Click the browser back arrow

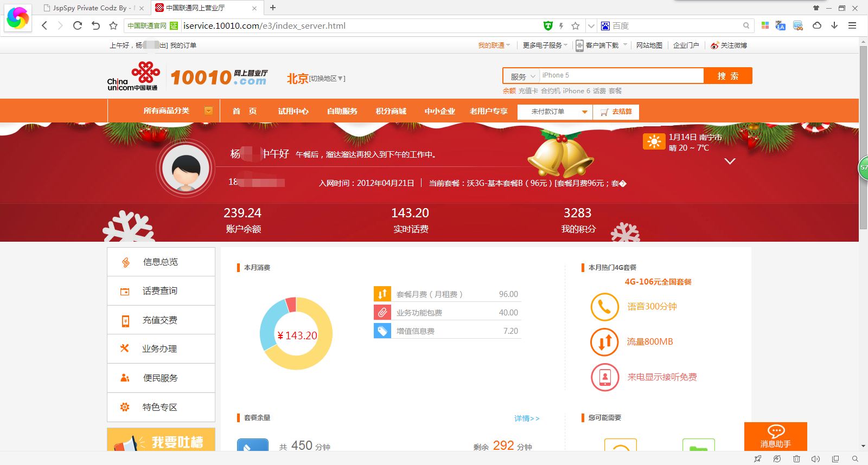44,25
